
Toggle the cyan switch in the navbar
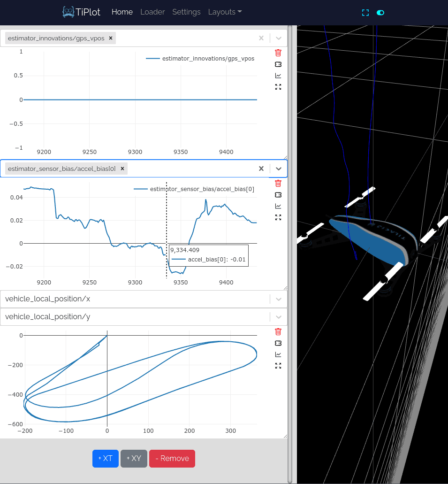tap(380, 13)
